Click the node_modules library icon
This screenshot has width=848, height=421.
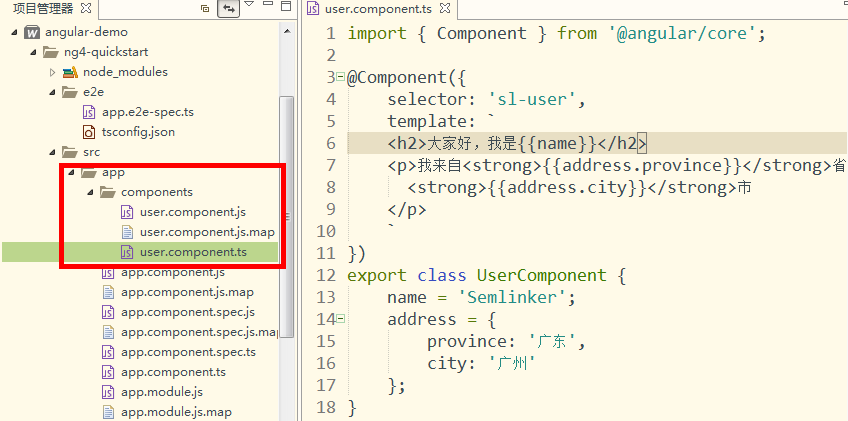tap(70, 72)
